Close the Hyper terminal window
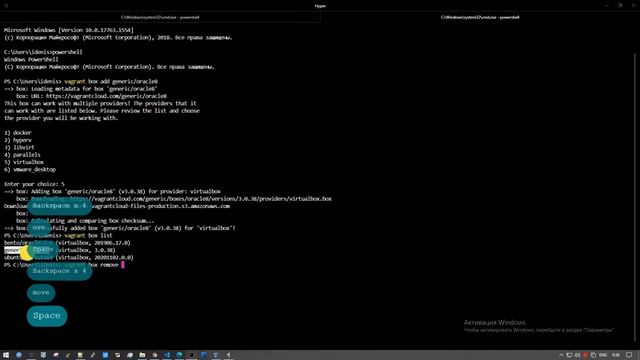Image resolution: width=640 pixels, height=360 pixels. coord(633,5)
